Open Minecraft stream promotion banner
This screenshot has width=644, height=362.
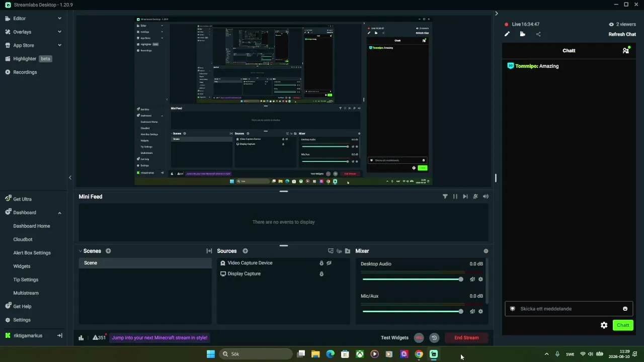tap(159, 338)
